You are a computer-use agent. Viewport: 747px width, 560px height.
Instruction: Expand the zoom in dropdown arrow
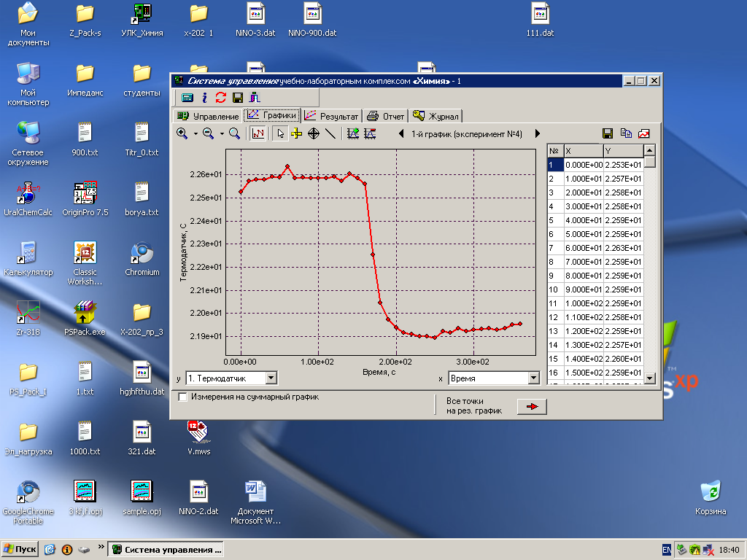pos(196,134)
